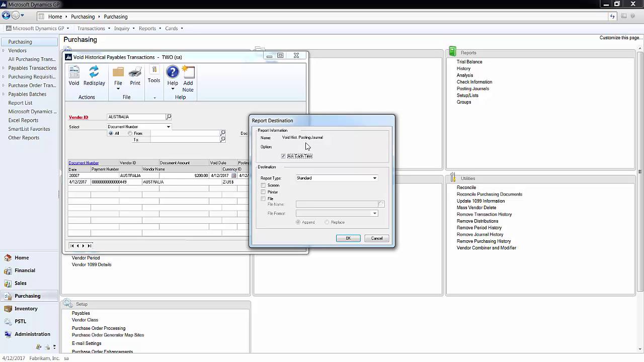The height and width of the screenshot is (362, 644).
Task: Open the Reports menu in the menu bar
Action: [150, 28]
